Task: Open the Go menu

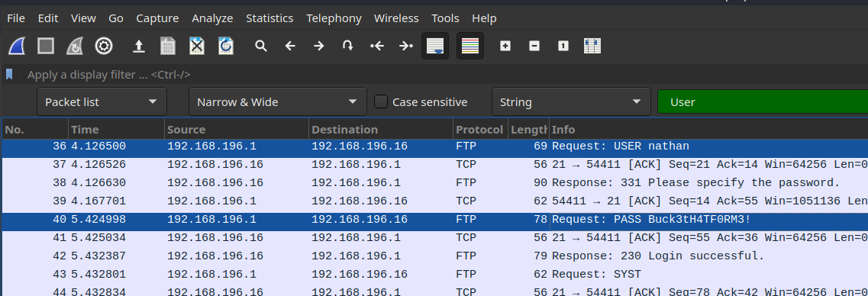Action: point(116,18)
